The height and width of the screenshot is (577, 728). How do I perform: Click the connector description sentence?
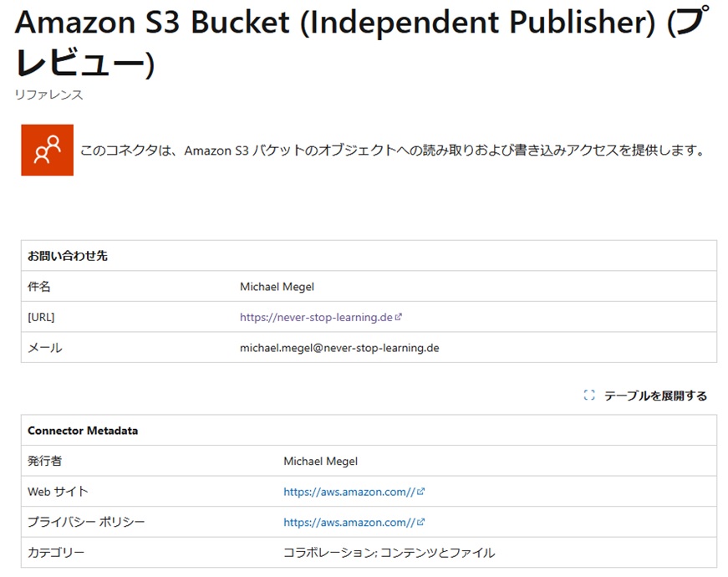point(393,151)
